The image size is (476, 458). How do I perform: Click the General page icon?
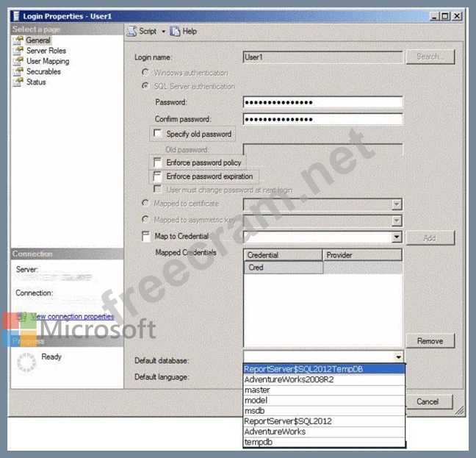point(18,40)
